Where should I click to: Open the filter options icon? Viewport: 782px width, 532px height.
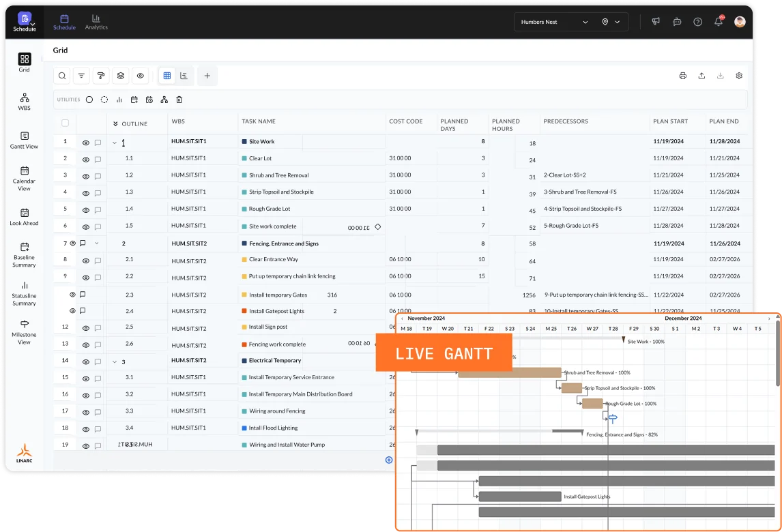(81, 76)
